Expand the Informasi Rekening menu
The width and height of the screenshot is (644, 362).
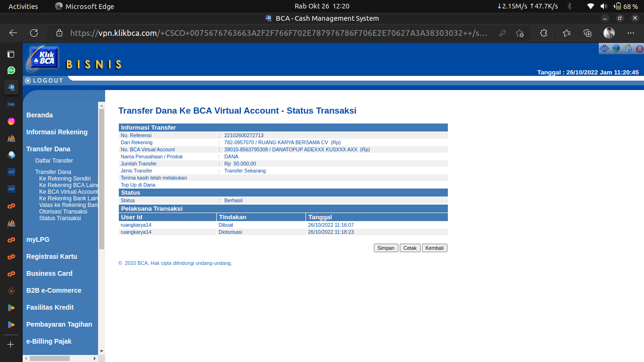(x=57, y=132)
